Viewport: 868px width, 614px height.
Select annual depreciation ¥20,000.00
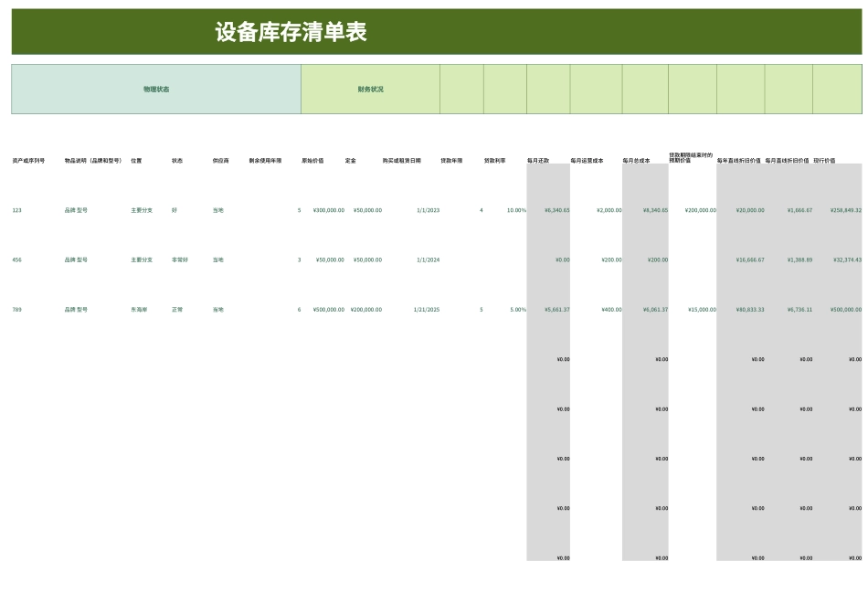point(750,210)
